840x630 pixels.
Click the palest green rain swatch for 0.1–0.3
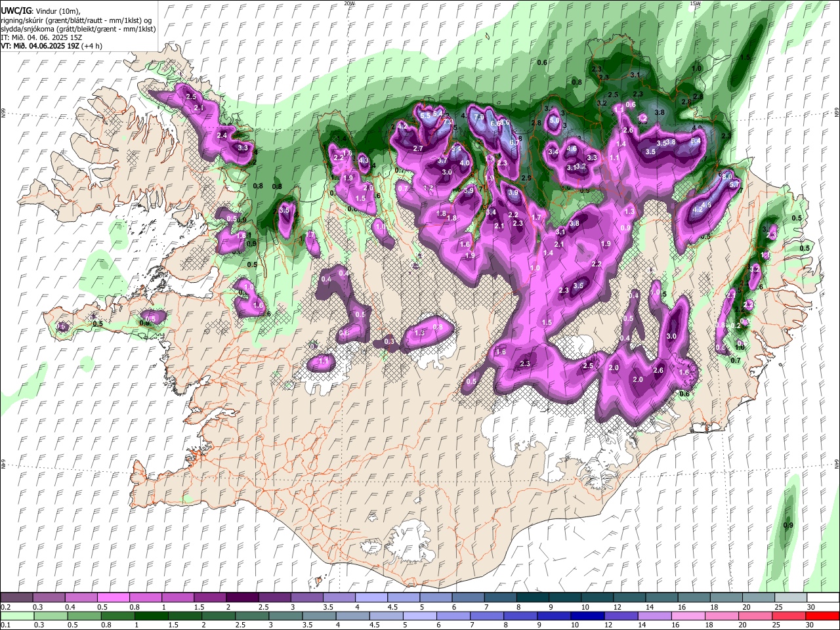[17, 616]
